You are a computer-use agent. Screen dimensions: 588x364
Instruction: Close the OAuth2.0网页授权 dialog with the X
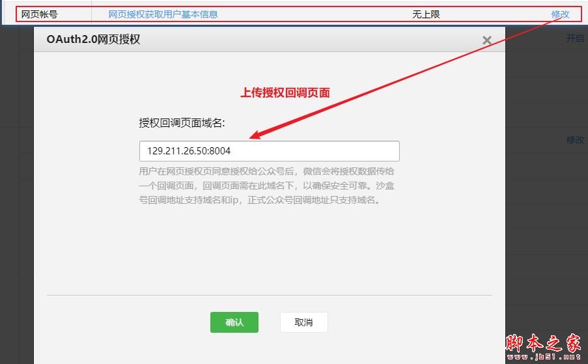click(x=486, y=40)
